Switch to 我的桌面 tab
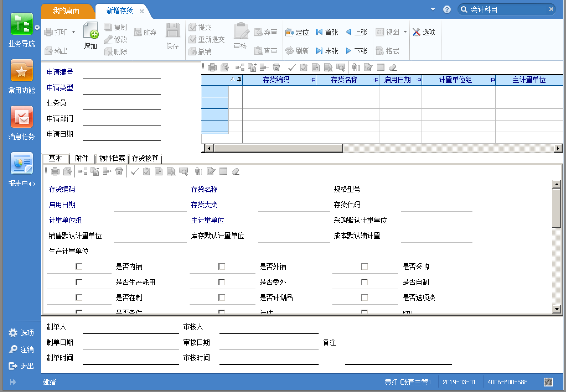The width and height of the screenshot is (566, 392). point(66,11)
